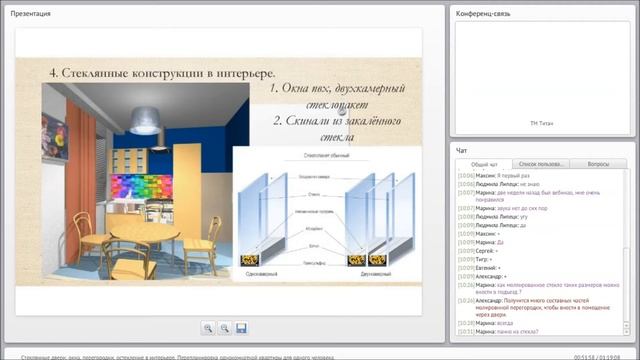Click the Конференц-связь panel title

483,13
